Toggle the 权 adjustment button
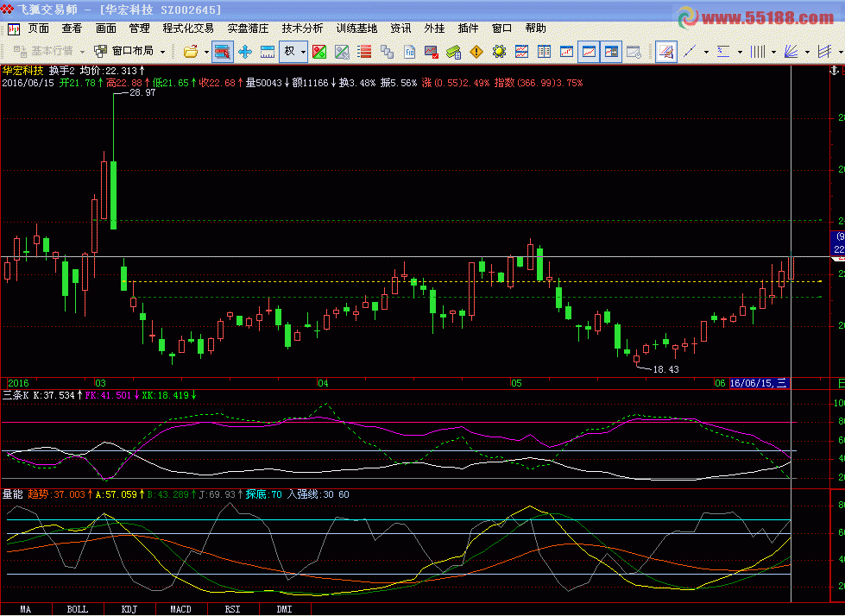This screenshot has height=616, width=845. pos(289,52)
